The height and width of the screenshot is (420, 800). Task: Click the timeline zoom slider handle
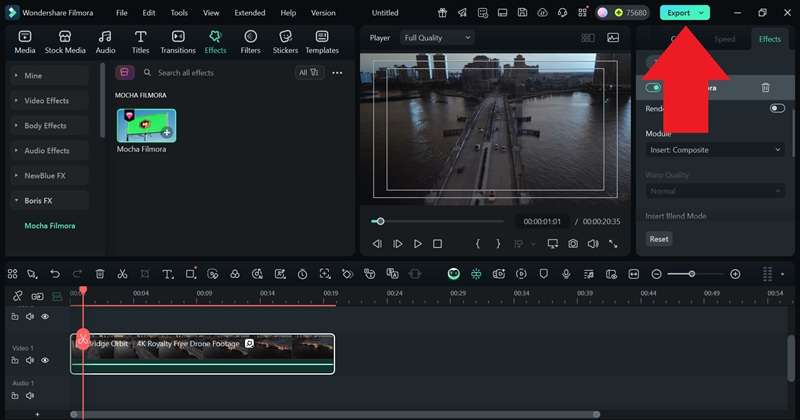[692, 274]
